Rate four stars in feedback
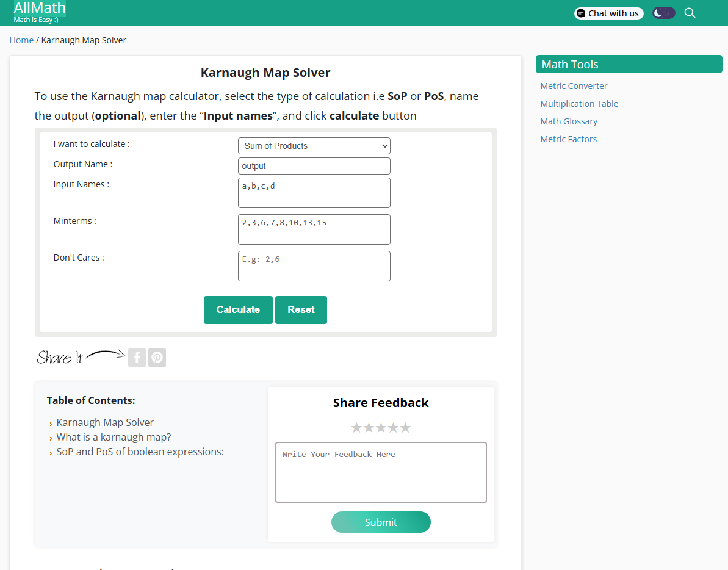The height and width of the screenshot is (570, 728). pos(393,427)
